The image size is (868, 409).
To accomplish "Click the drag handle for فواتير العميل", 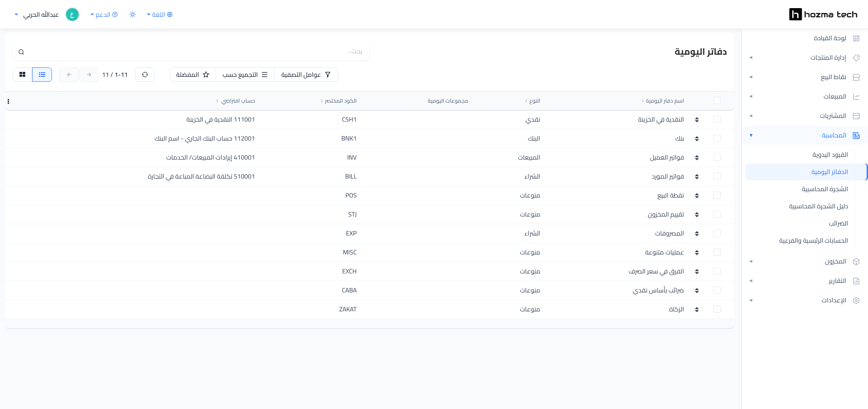I will tap(697, 158).
